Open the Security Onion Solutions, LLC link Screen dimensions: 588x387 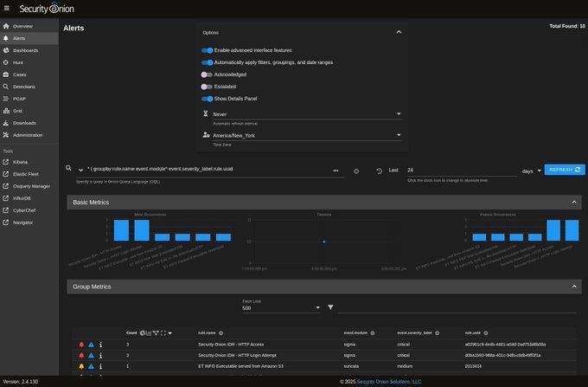[x=389, y=381]
